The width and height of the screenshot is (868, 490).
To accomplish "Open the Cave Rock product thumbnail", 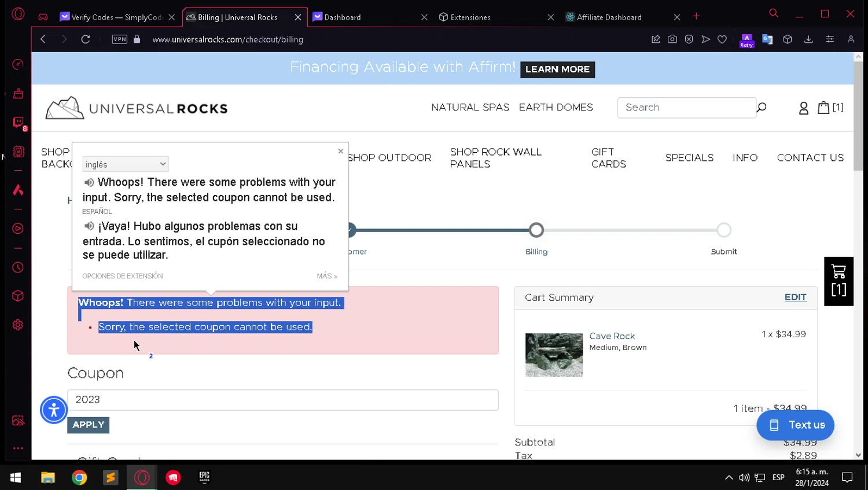I will 554,355.
